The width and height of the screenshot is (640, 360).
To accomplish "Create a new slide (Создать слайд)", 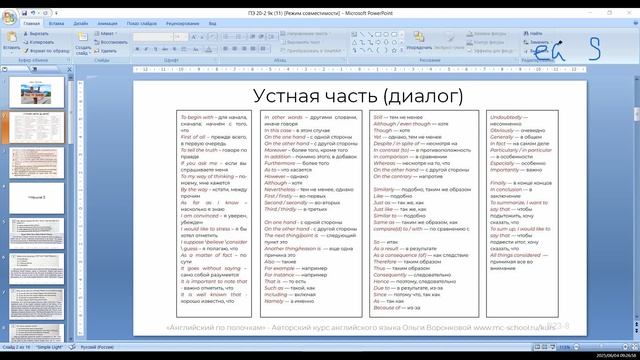I will coord(83,44).
